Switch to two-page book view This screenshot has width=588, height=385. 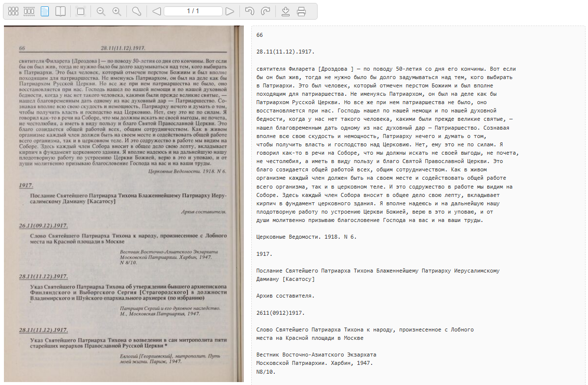[60, 11]
